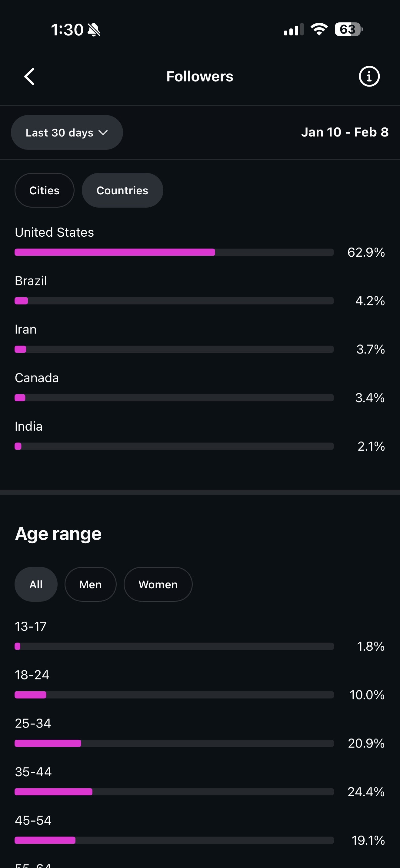
Task: Tap the 25-34 age range label
Action: (33, 723)
